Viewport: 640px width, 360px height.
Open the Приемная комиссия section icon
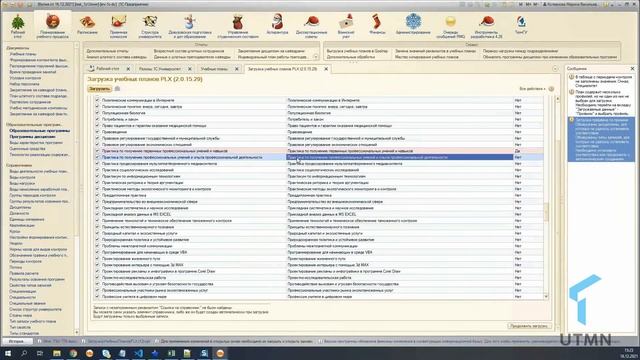118,25
